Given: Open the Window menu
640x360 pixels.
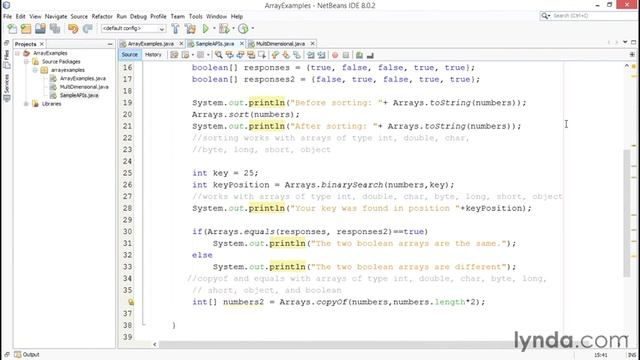Looking at the screenshot, I should [216, 16].
